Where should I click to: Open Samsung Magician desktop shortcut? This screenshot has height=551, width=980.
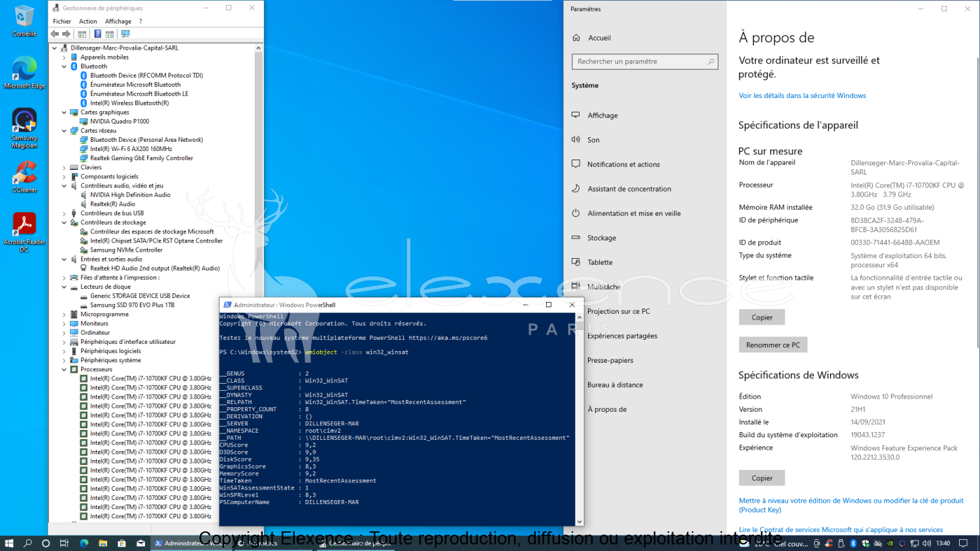coord(24,128)
